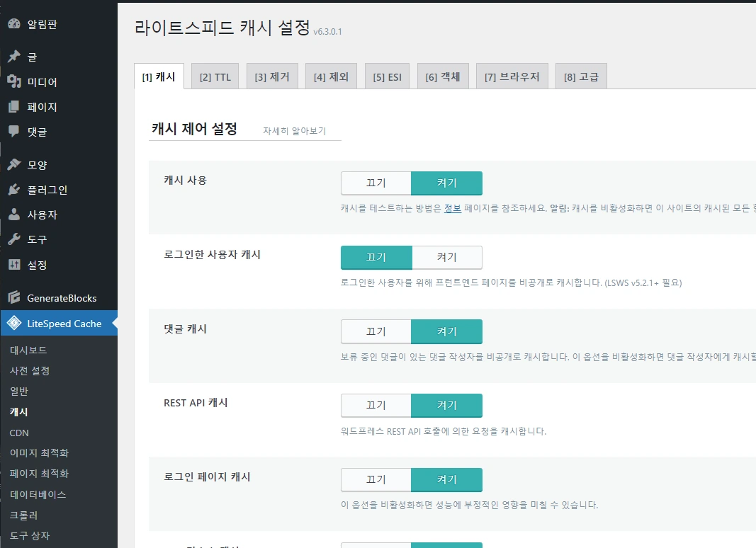Click the 글 pushpin icon

pyautogui.click(x=14, y=57)
